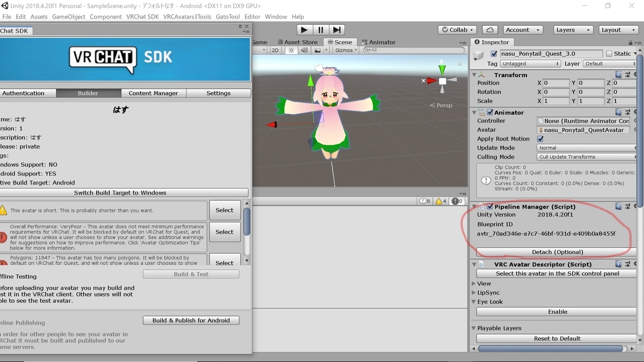Click the warnings counter showing 4
This screenshot has height=362, width=644.
pos(441,201)
